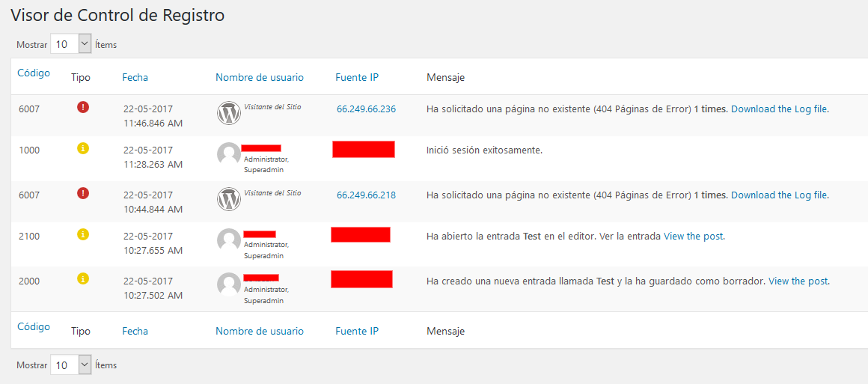The height and width of the screenshot is (384, 868).
Task: Sort by Fuente IP in the header
Action: [357, 77]
